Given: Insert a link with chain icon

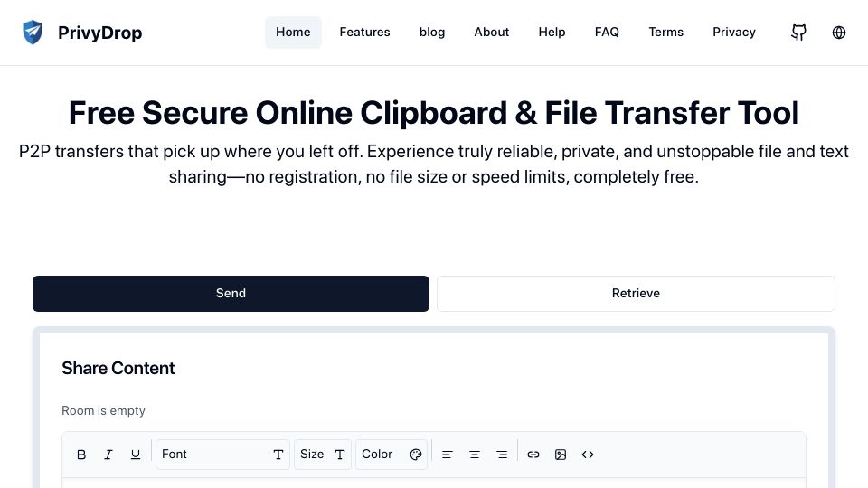Looking at the screenshot, I should click(533, 455).
